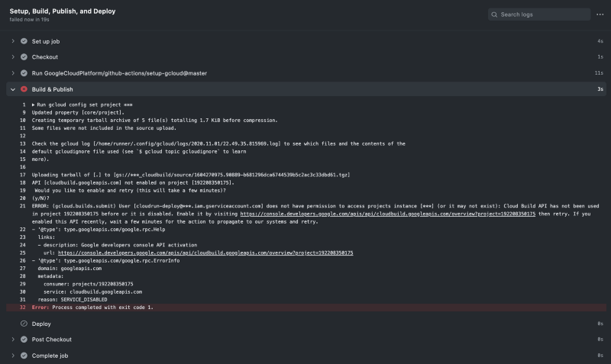Click line number 32 of the error
Image resolution: width=611 pixels, height=364 pixels.
(23, 308)
